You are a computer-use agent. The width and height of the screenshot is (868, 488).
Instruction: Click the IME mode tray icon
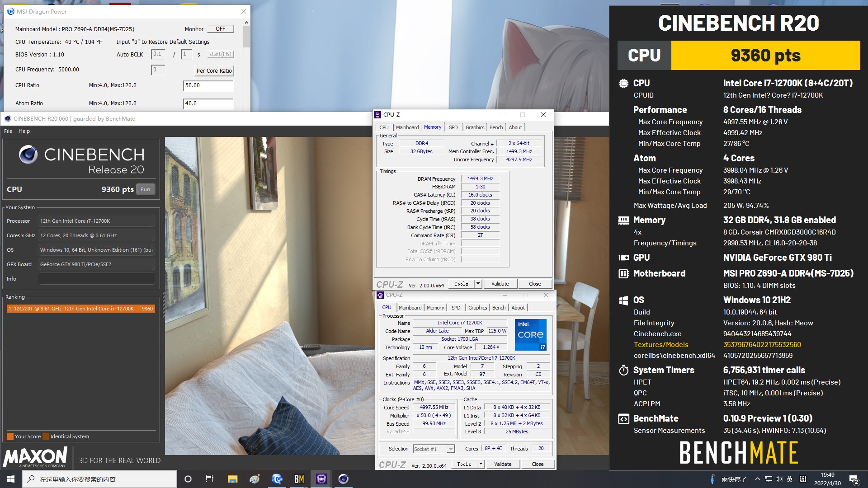pyautogui.click(x=803, y=479)
